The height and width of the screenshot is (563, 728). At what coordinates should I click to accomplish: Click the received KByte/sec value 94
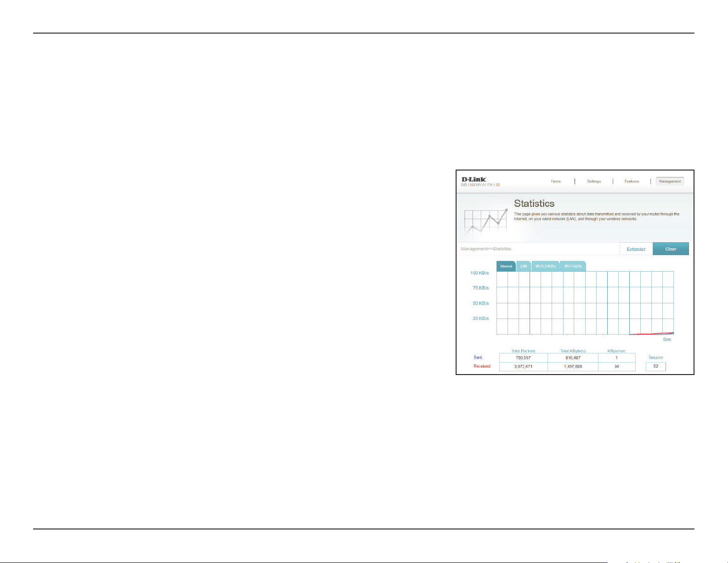click(617, 366)
